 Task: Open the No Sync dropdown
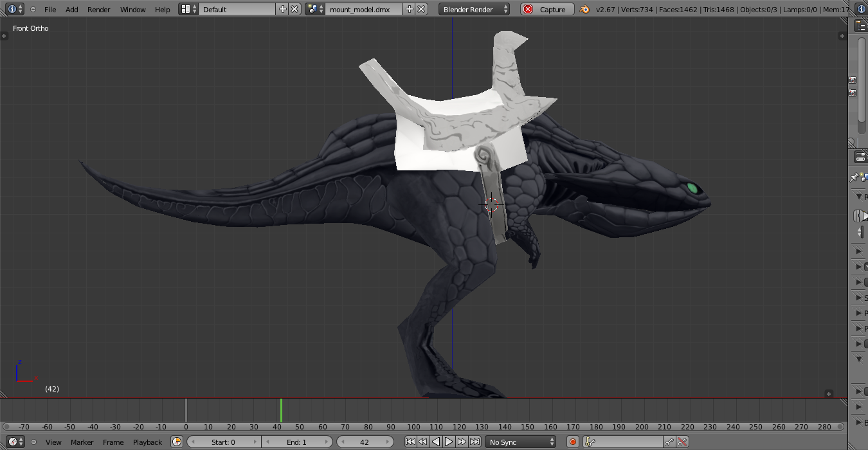[x=521, y=442]
